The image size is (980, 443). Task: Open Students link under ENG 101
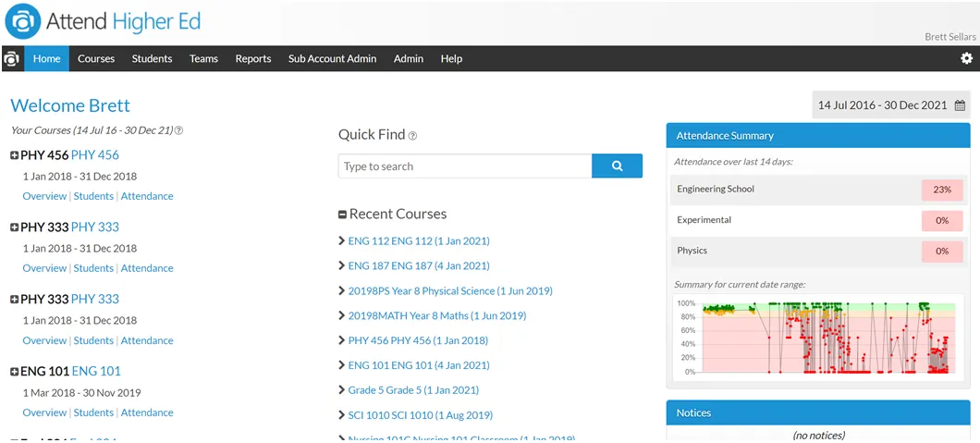(93, 412)
